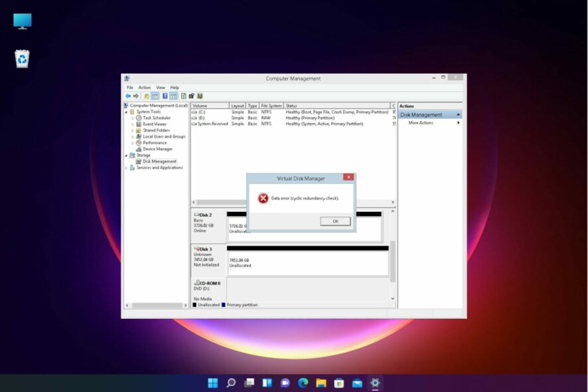Click the red error icon in the dialog

(263, 198)
